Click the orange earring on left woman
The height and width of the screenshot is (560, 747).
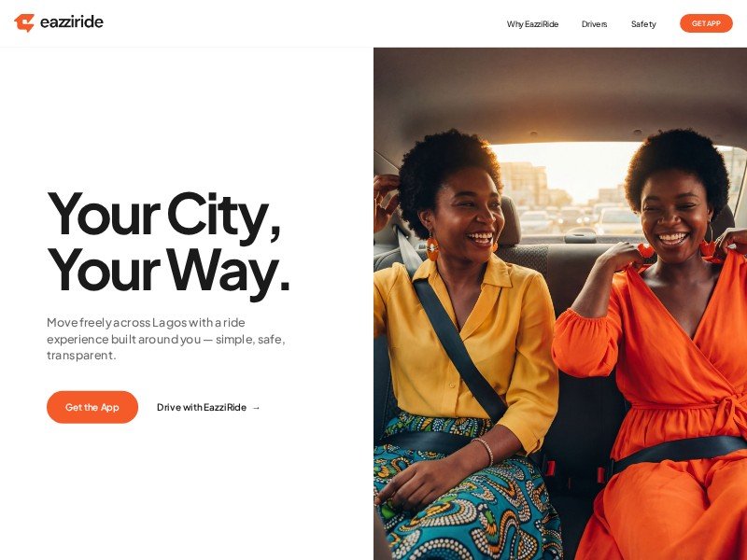coord(432,247)
